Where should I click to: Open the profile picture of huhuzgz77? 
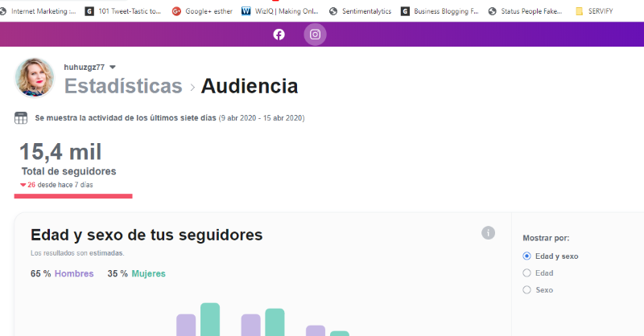(35, 77)
